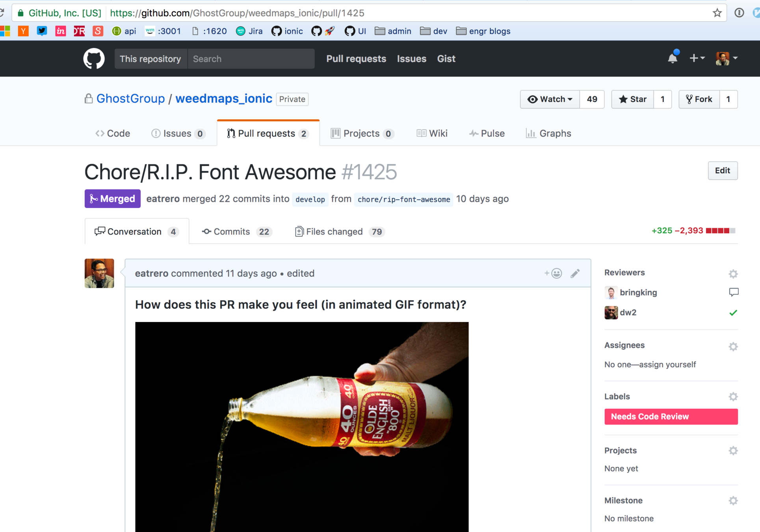
Task: Open the notifications bell
Action: click(x=673, y=59)
